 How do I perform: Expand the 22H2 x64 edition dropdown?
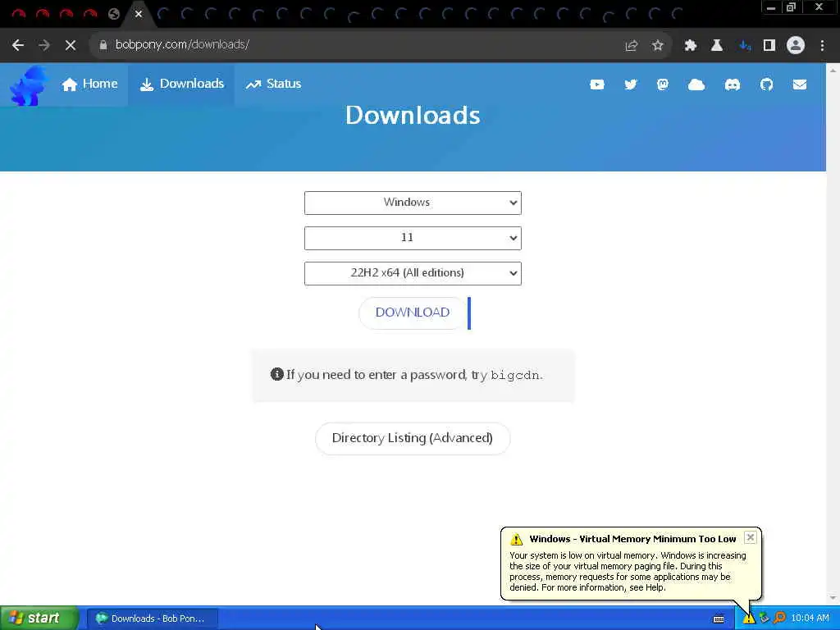point(413,273)
